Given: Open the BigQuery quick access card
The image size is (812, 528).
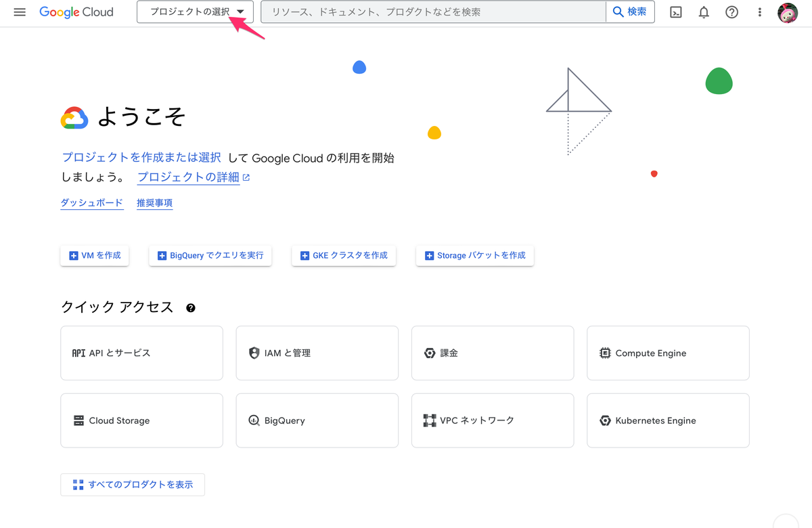Looking at the screenshot, I should [x=317, y=420].
